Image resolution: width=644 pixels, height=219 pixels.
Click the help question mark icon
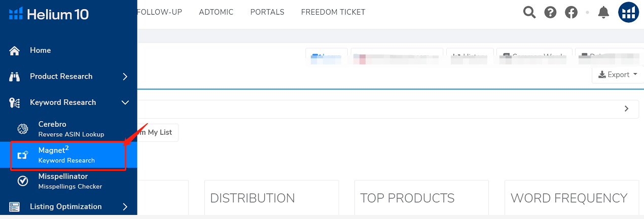coord(550,12)
